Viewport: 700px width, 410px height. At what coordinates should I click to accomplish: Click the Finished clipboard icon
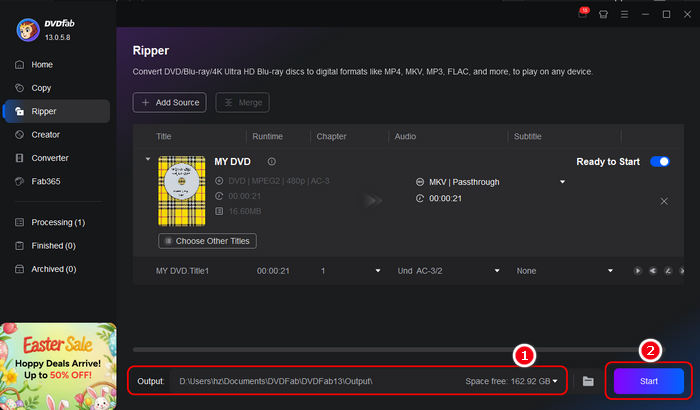tap(19, 245)
